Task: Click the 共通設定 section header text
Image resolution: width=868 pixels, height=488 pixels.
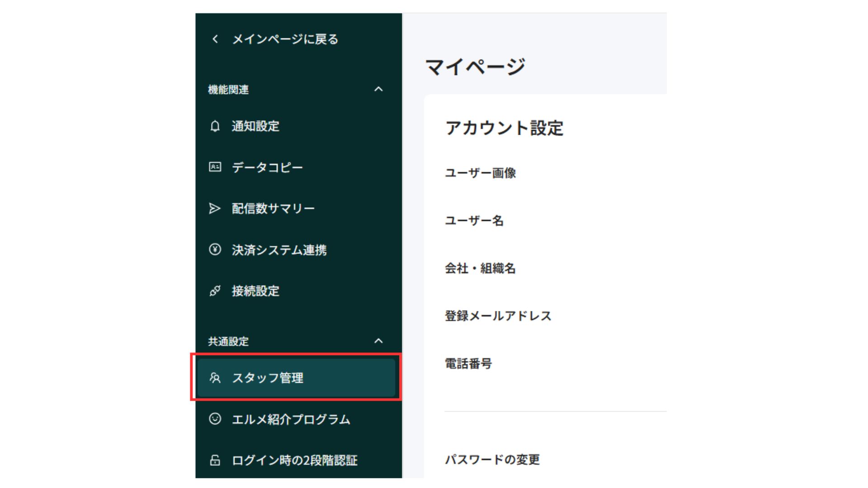Action: tap(228, 342)
